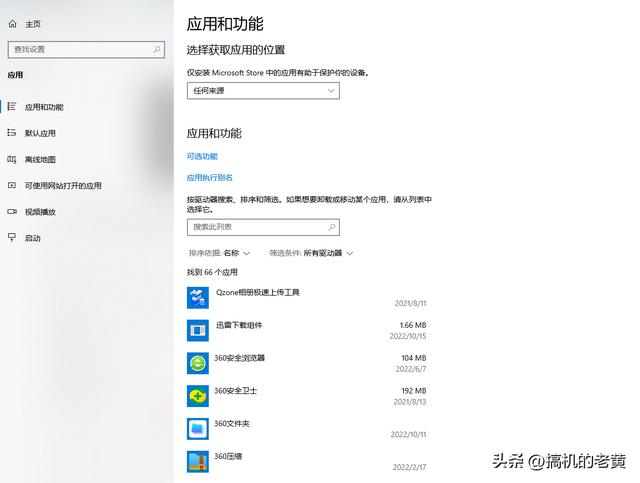Image resolution: width=640 pixels, height=483 pixels.
Task: Open the 应用执行别名 link
Action: coord(210,178)
